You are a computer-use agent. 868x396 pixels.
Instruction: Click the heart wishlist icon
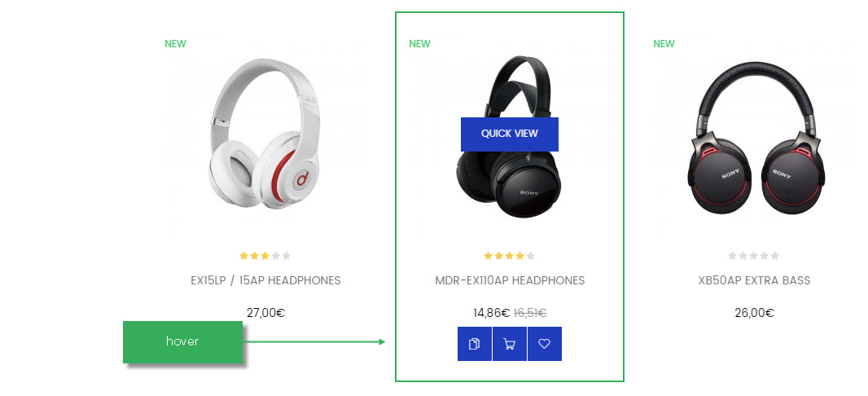tap(545, 344)
